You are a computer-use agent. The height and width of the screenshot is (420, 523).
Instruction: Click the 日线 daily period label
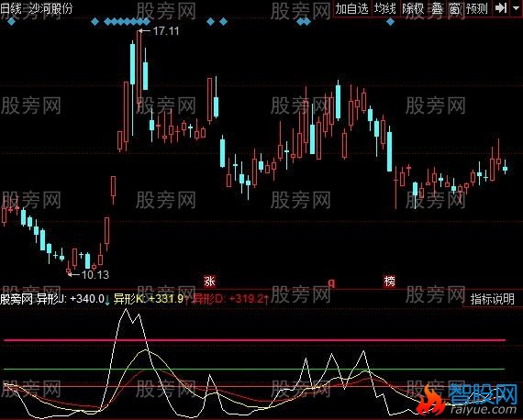click(x=11, y=8)
